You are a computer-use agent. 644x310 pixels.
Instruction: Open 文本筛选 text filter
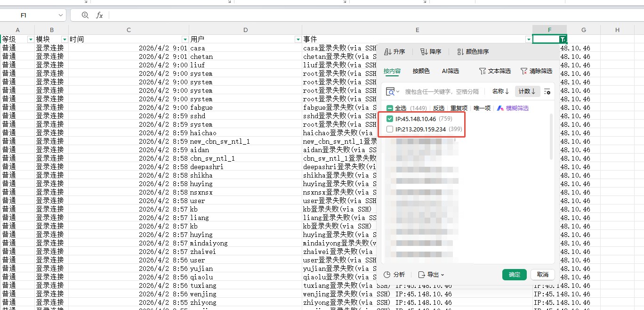pos(495,71)
